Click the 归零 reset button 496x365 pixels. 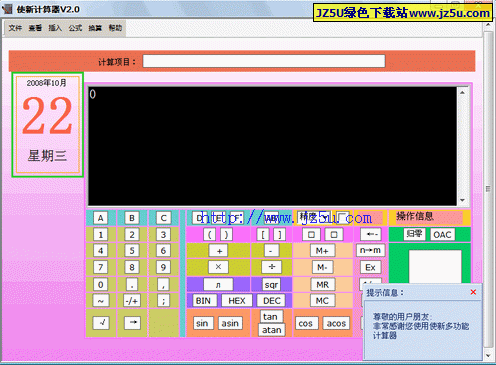414,234
